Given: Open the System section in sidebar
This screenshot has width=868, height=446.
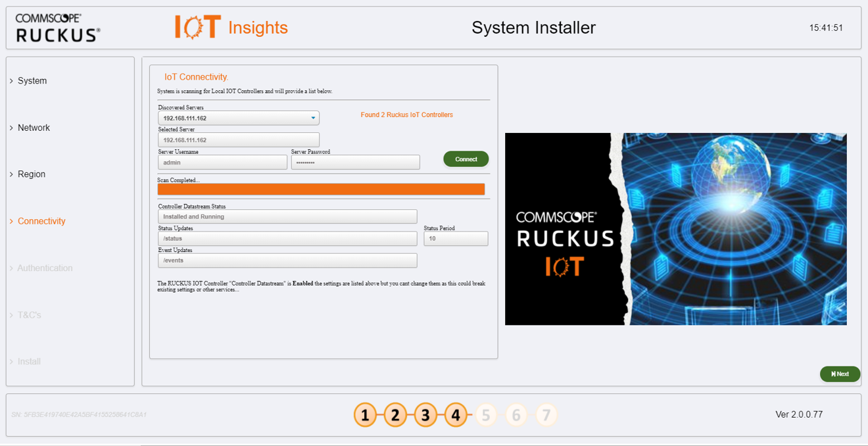Looking at the screenshot, I should click(x=32, y=81).
